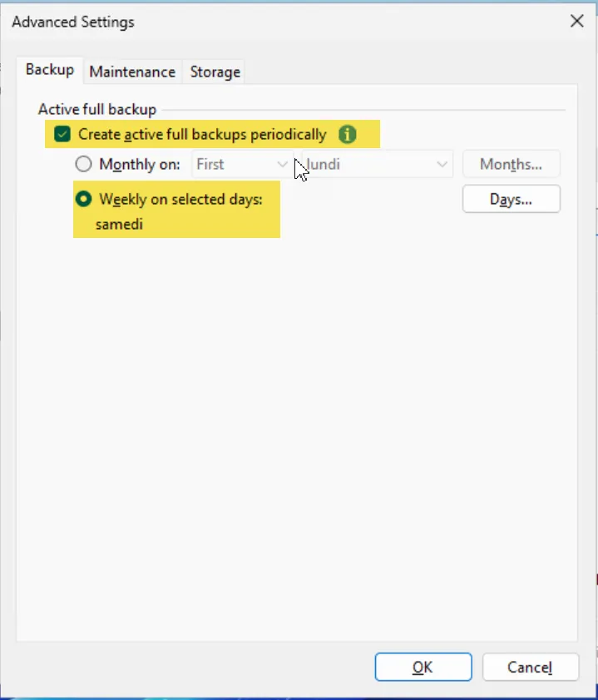The image size is (598, 700).
Task: Uncheck Create active full backups periodically
Action: coord(62,134)
